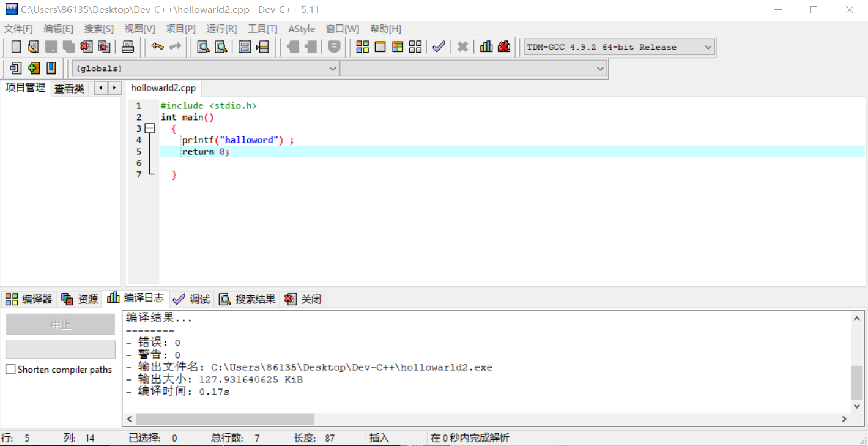This screenshot has width=868, height=446.
Task: Open the 窗口[W] menu
Action: click(343, 29)
